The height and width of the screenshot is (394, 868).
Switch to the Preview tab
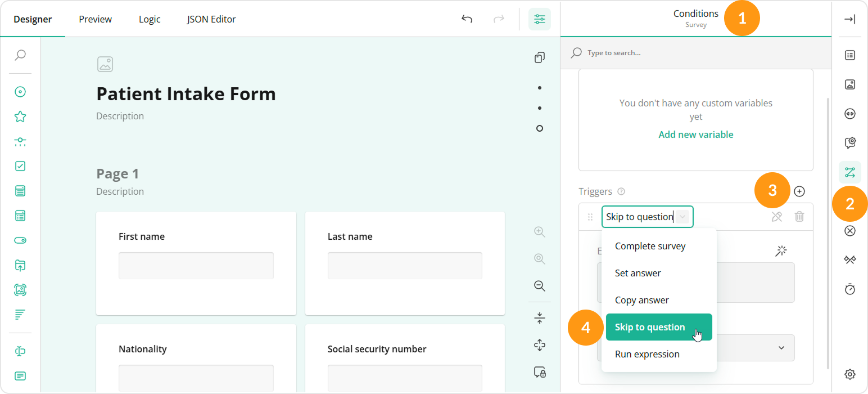(94, 19)
